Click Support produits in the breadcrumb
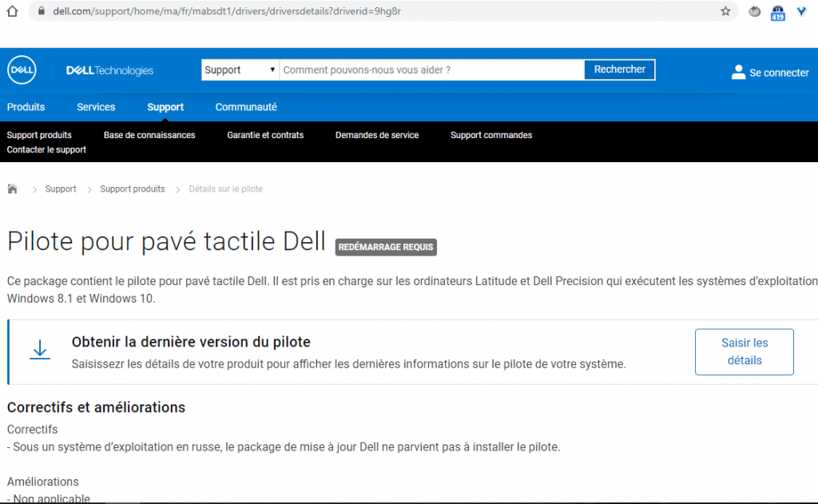The height and width of the screenshot is (504, 818). pos(133,189)
